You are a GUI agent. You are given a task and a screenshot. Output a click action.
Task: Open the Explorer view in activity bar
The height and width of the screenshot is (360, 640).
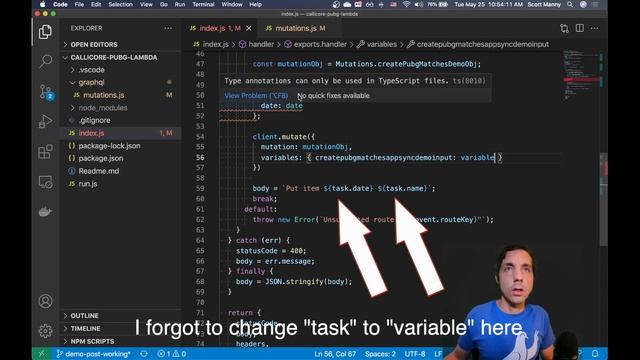pyautogui.click(x=45, y=32)
